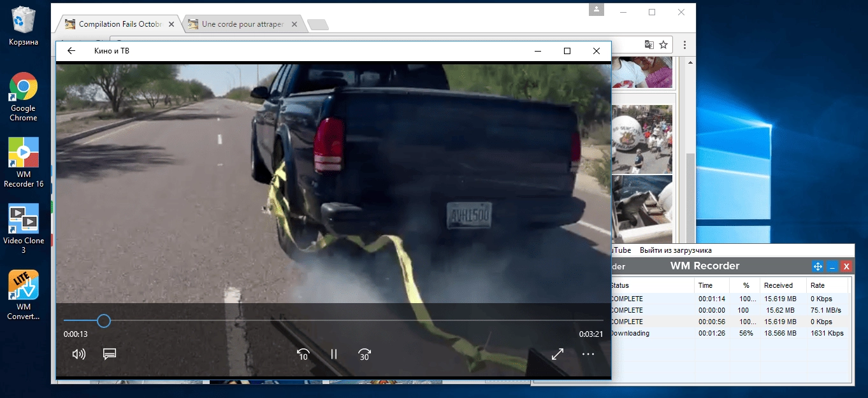Mute the video with the volume icon
Viewport: 868px width, 398px height.
79,354
